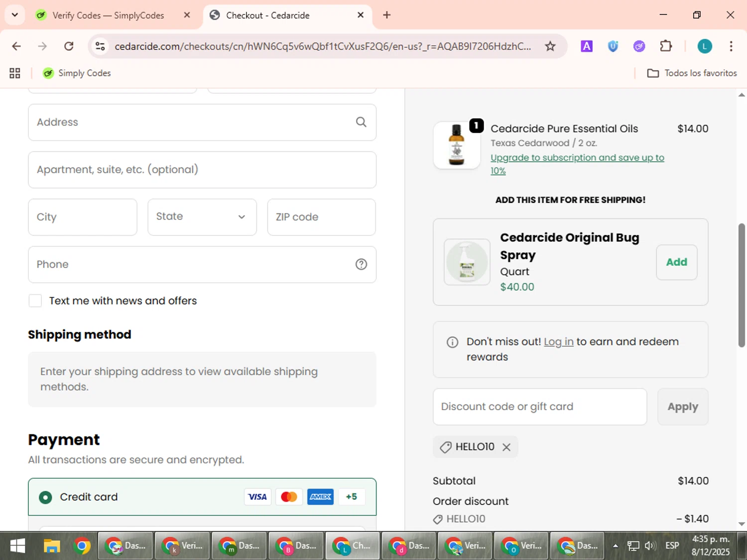Click the Mastercard logo

tap(289, 497)
